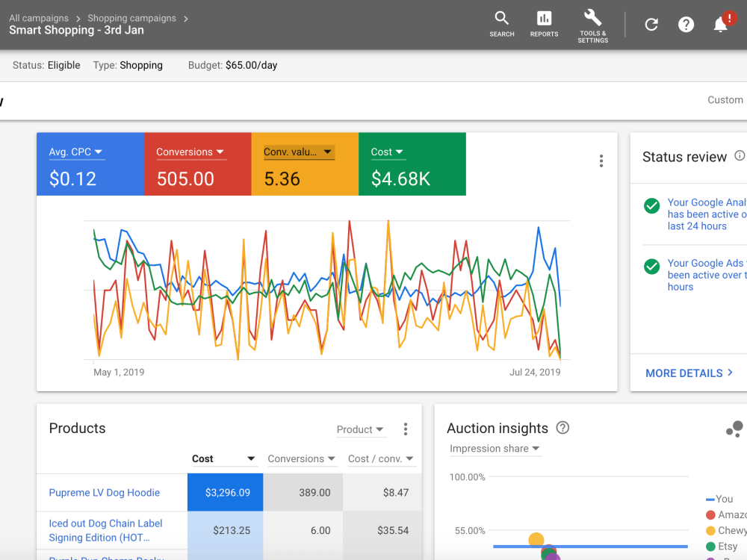The height and width of the screenshot is (560, 747).
Task: Click the Custom date range selector
Action: pyautogui.click(x=725, y=100)
